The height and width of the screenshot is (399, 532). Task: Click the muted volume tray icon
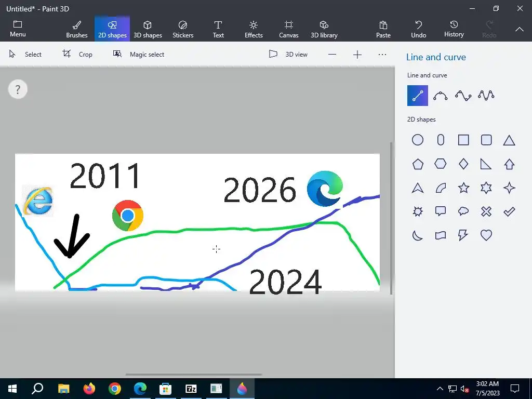pos(465,389)
